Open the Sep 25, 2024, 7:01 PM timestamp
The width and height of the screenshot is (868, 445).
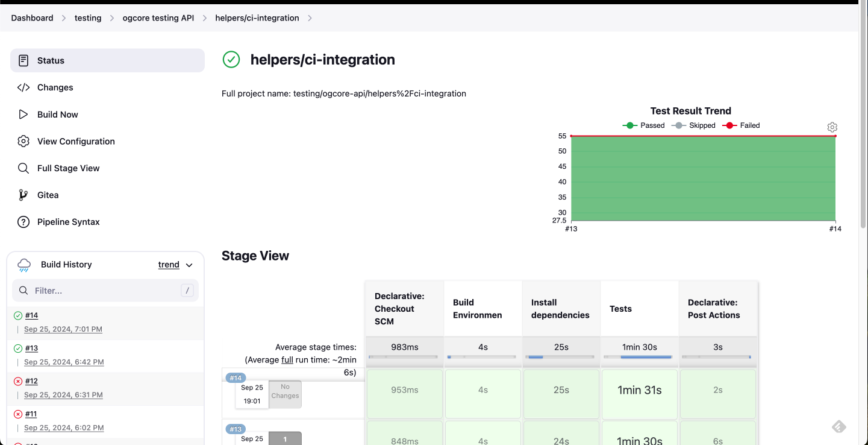pyautogui.click(x=63, y=329)
